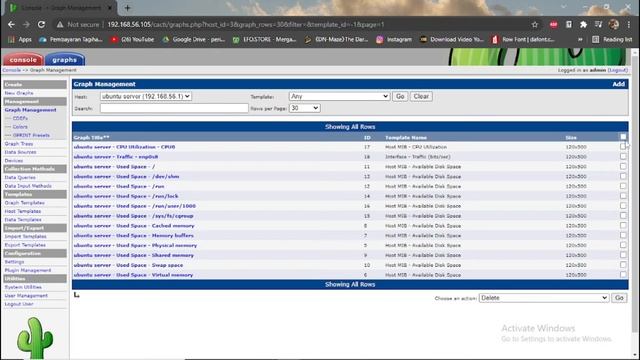Sort by the Template Name column header
This screenshot has height=360, width=640.
click(406, 138)
